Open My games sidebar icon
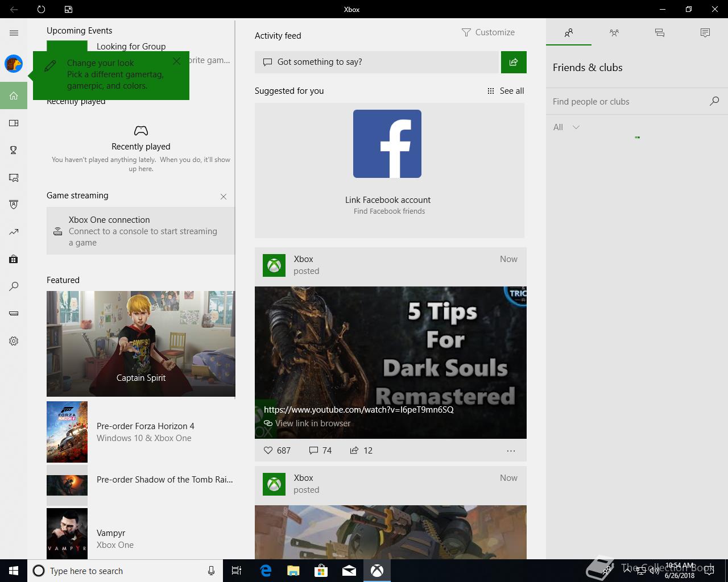Viewport: 728px width, 582px height. pyautogui.click(x=14, y=123)
